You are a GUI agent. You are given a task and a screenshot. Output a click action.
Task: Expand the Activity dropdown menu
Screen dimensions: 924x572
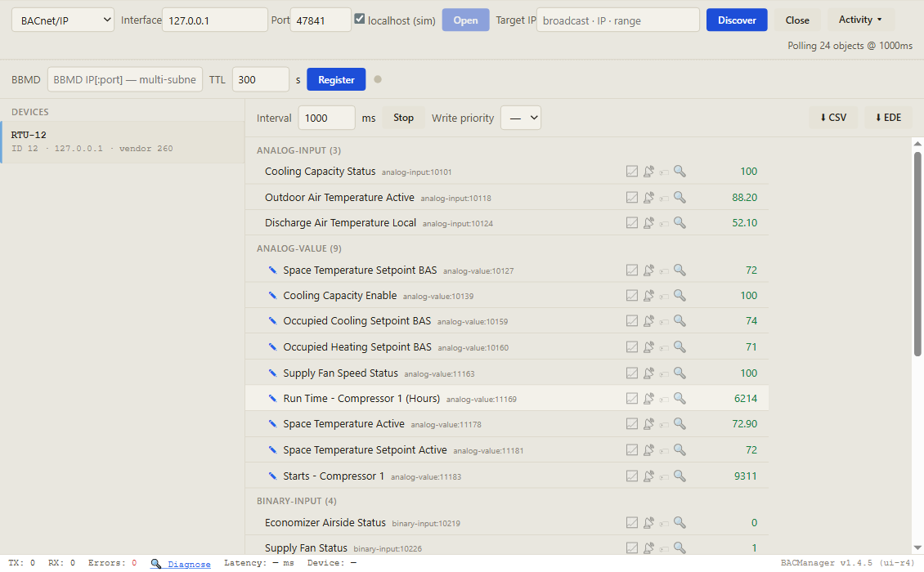[860, 20]
